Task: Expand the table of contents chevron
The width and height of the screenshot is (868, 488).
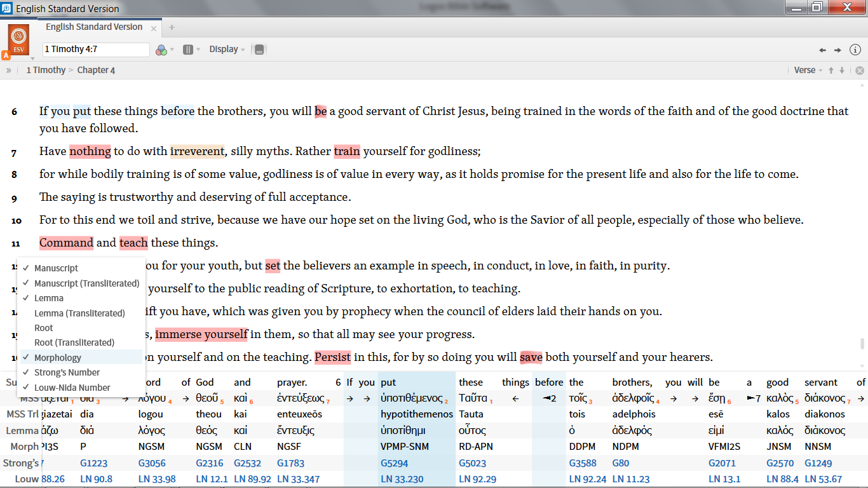Action: (x=9, y=71)
